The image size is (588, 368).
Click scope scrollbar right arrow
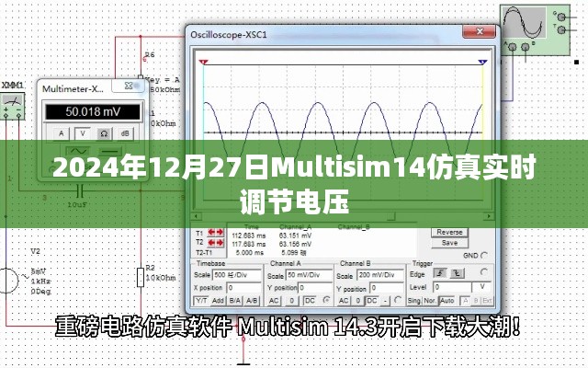coord(489,216)
